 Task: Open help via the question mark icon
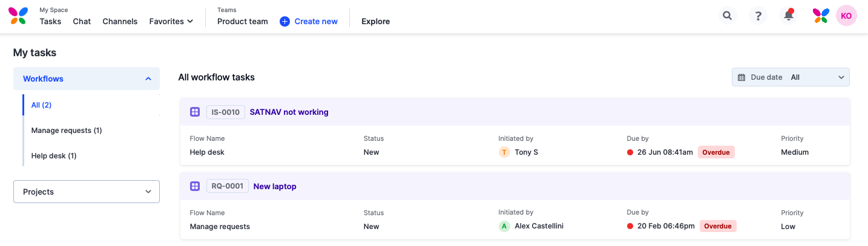tap(758, 16)
